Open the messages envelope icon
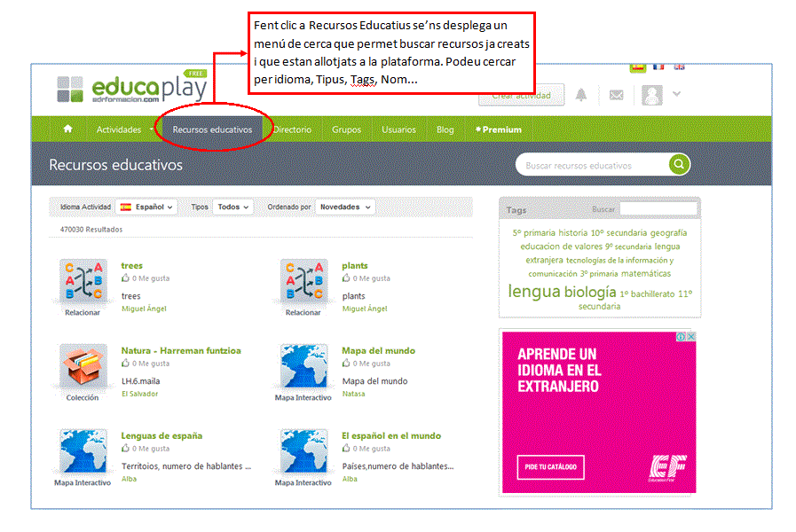The image size is (796, 532). pos(616,95)
